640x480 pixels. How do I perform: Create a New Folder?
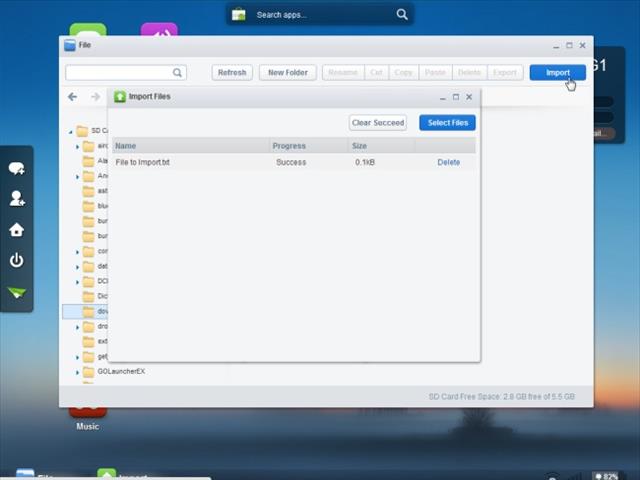click(288, 73)
